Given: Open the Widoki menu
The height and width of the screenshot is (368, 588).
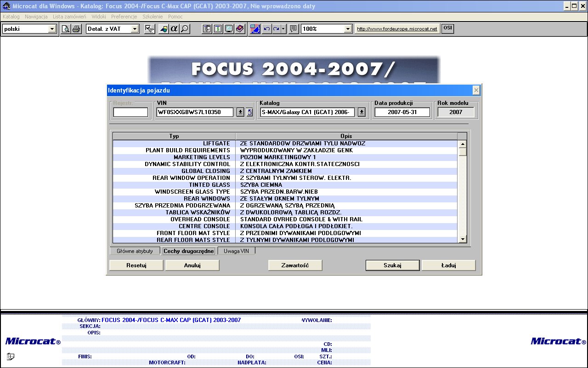Looking at the screenshot, I should (99, 17).
